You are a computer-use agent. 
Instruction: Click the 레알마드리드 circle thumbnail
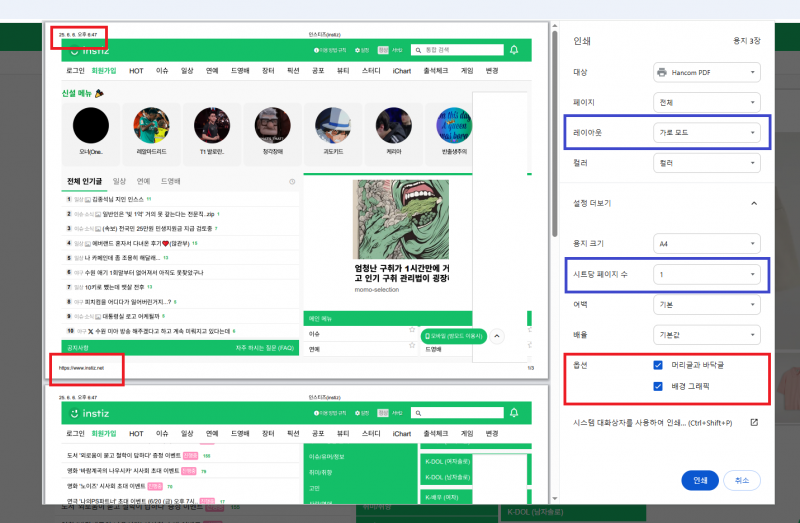[x=152, y=126]
